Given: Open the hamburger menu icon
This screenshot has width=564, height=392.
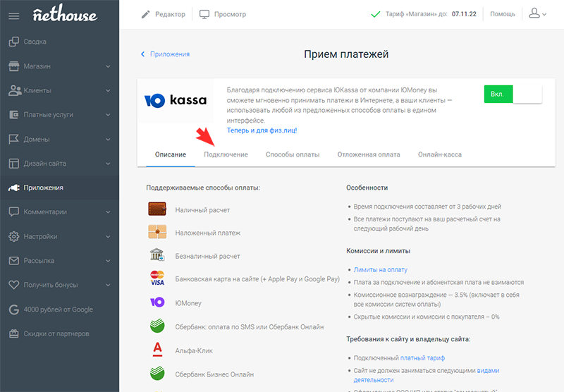Looking at the screenshot, I should coord(13,16).
